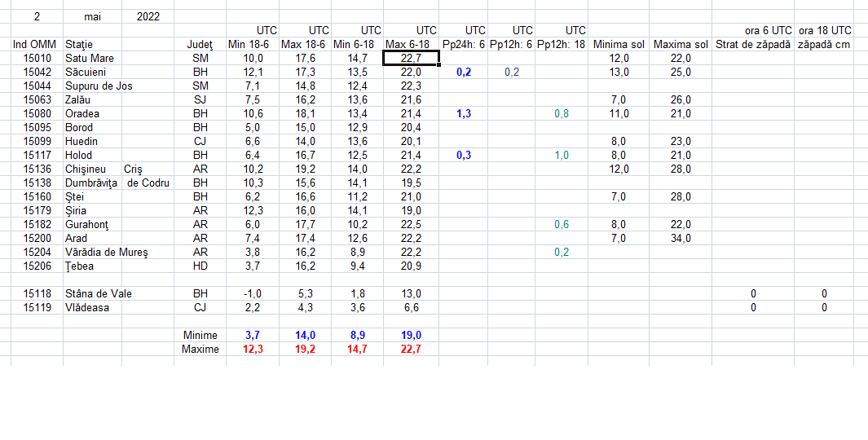The width and height of the screenshot is (868, 440).
Task: Select the Pp12h: 6 header cell
Action: pyautogui.click(x=512, y=44)
